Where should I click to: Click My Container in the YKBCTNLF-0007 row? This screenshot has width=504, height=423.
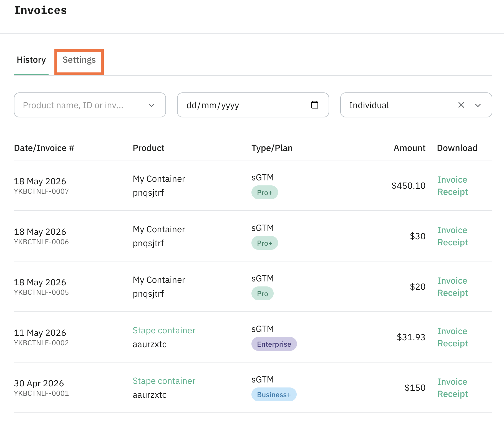click(x=159, y=179)
